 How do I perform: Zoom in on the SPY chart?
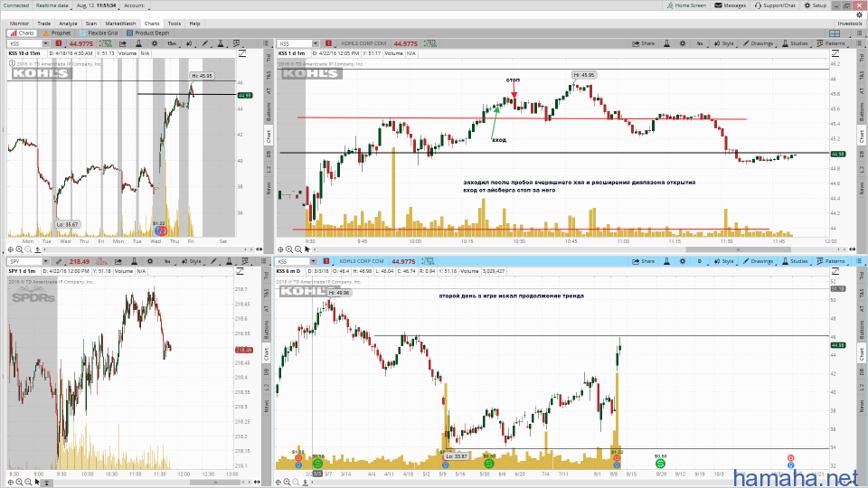click(x=19, y=482)
